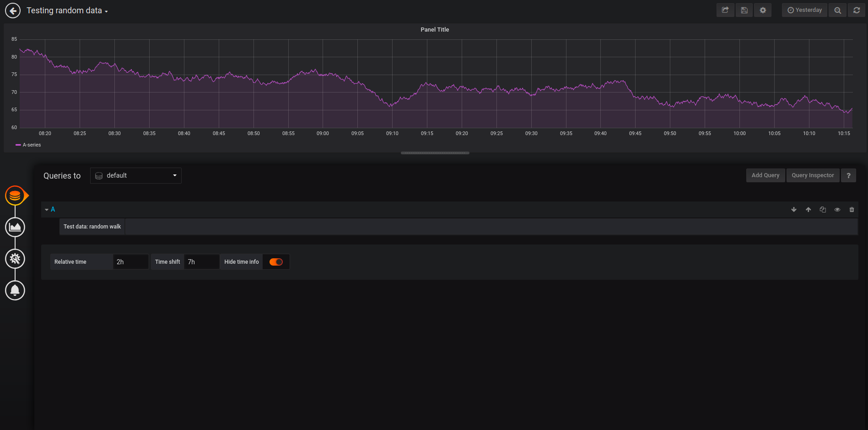
Task: Click the A-series legend color swatch
Action: coord(19,145)
